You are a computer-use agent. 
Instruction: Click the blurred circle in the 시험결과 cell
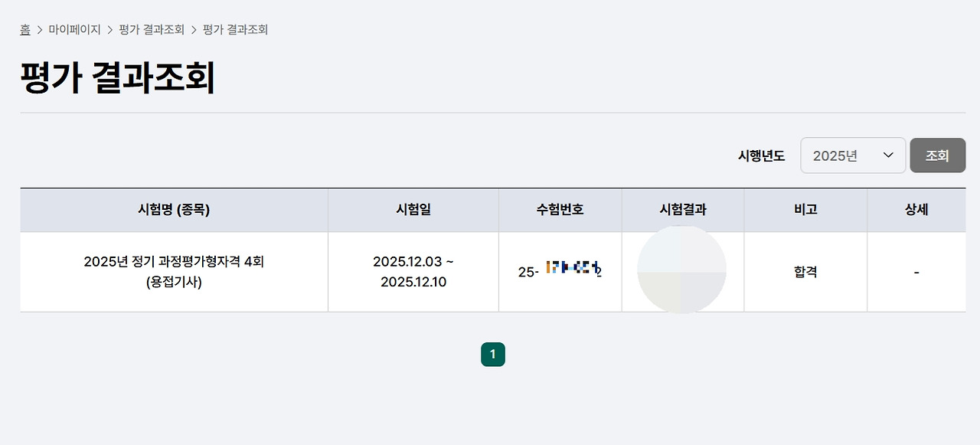(681, 270)
